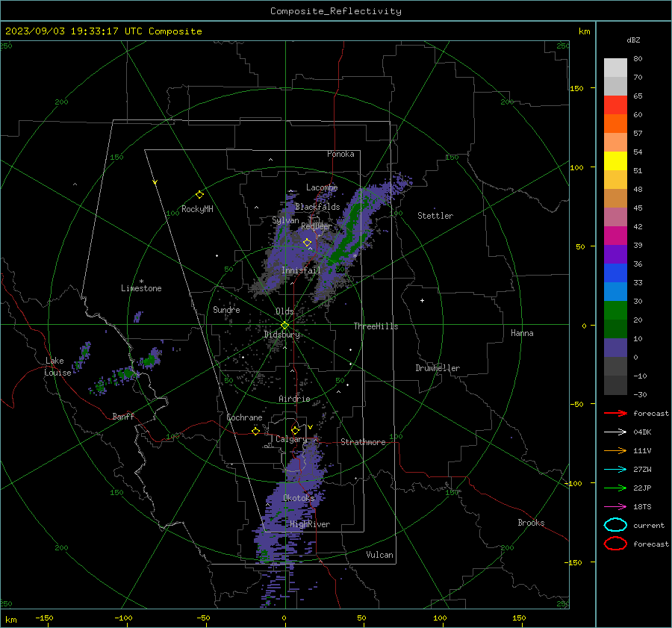
Task: Click the yellow diamond marker below Cochrane
Action: [255, 431]
